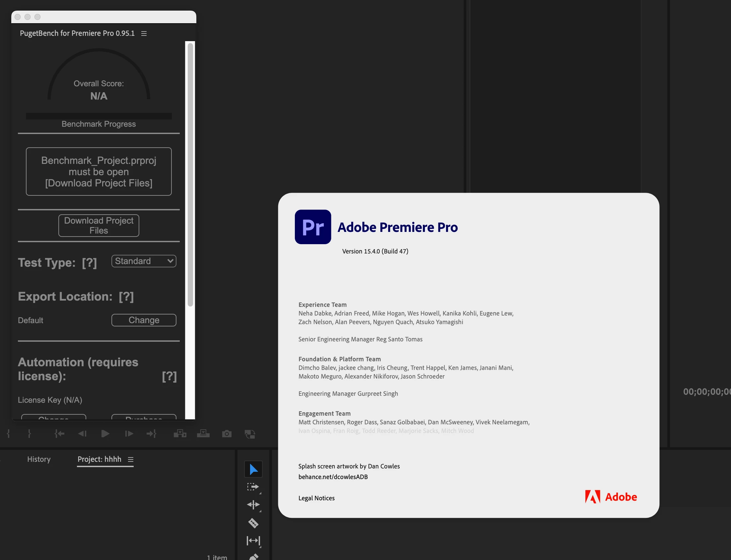Click the Download Project Files button
The image size is (731, 560).
(99, 225)
